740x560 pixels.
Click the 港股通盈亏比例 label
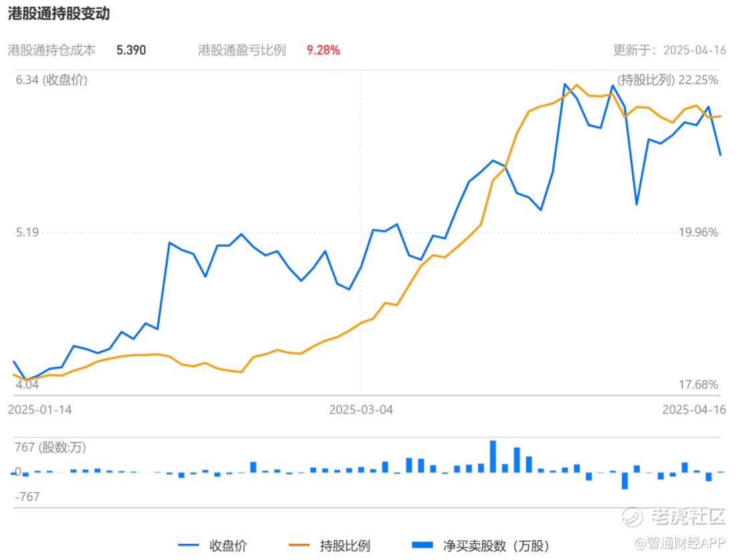(x=242, y=50)
